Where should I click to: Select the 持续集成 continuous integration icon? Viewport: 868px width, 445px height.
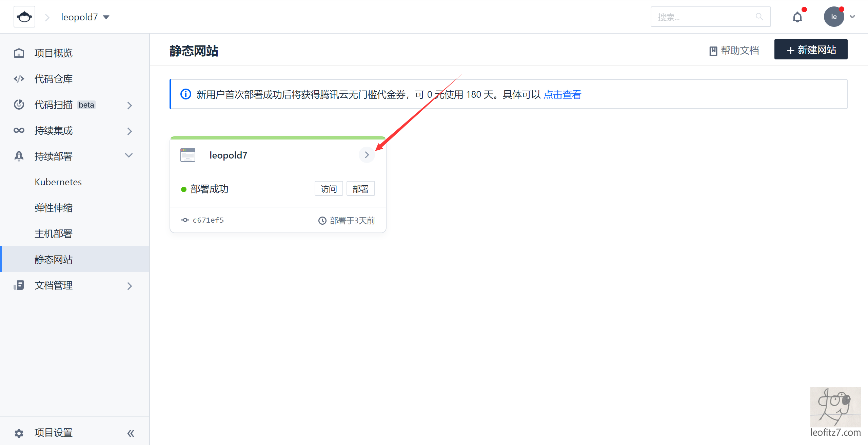19,130
